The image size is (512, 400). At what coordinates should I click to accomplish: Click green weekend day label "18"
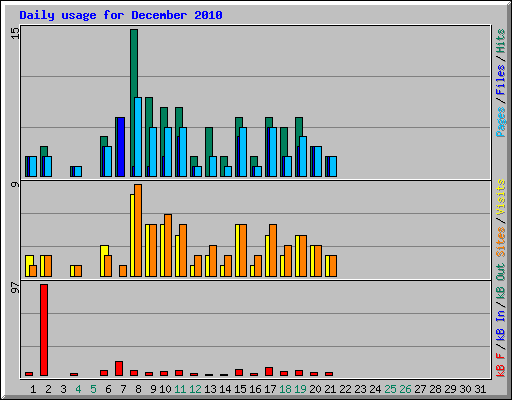point(285,389)
